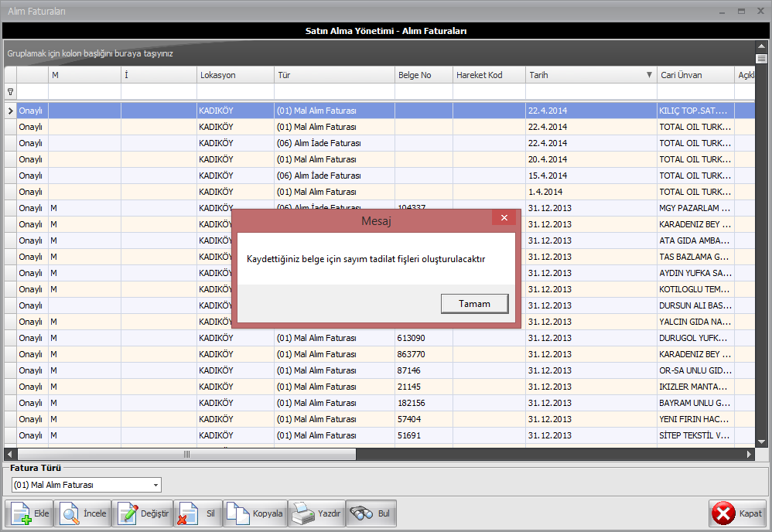Click the belge no 51691 cell
This screenshot has width=772, height=532.
(423, 435)
